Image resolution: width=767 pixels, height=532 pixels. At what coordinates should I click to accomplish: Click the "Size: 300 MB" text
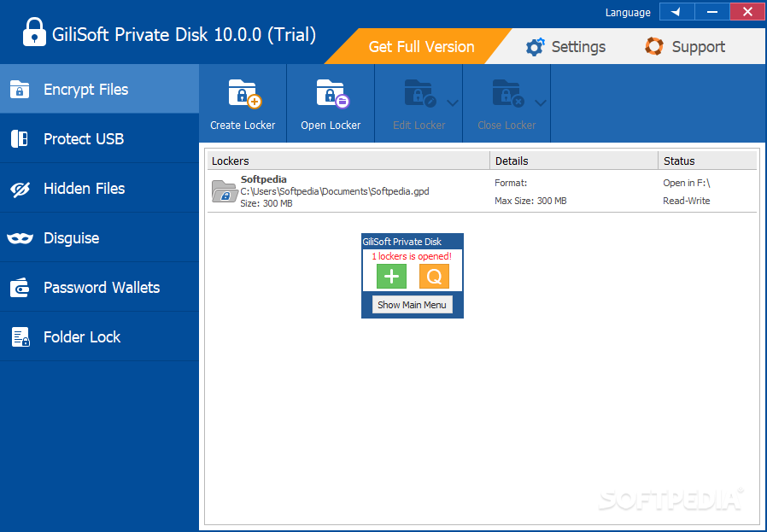[x=266, y=203]
